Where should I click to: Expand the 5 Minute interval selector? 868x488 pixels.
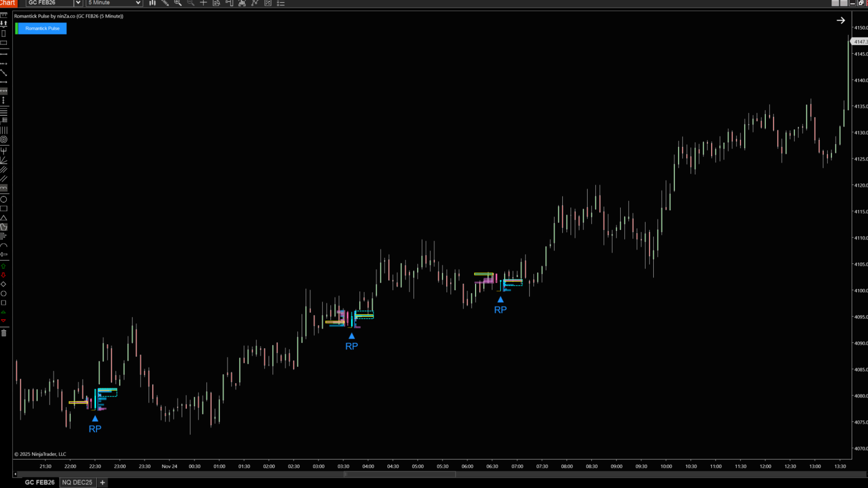click(x=138, y=3)
